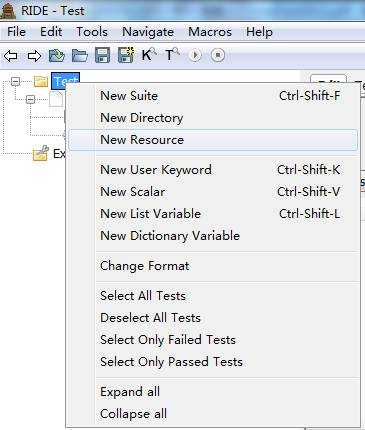Open the Search Tests T icon

point(172,55)
